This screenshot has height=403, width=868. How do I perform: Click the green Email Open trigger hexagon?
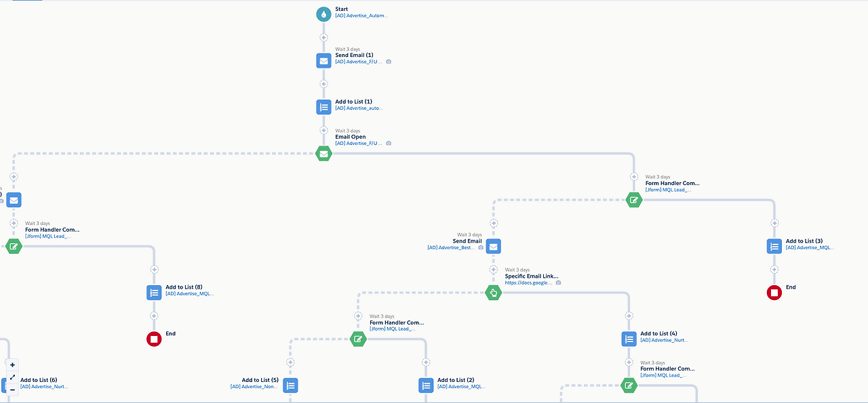tap(323, 154)
